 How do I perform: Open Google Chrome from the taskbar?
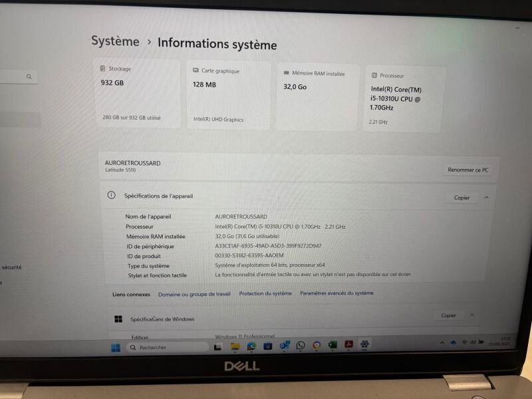317,345
